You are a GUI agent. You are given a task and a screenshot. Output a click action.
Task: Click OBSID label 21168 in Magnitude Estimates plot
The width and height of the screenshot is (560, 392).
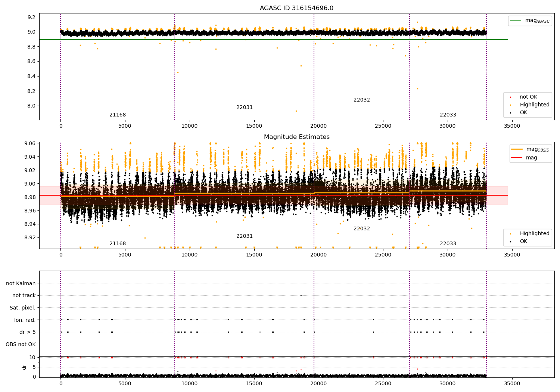click(118, 244)
